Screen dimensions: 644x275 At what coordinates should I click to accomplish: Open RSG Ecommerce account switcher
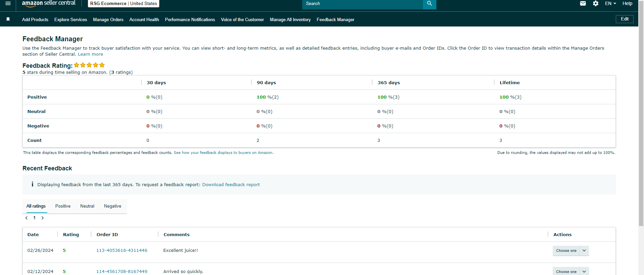(123, 3)
